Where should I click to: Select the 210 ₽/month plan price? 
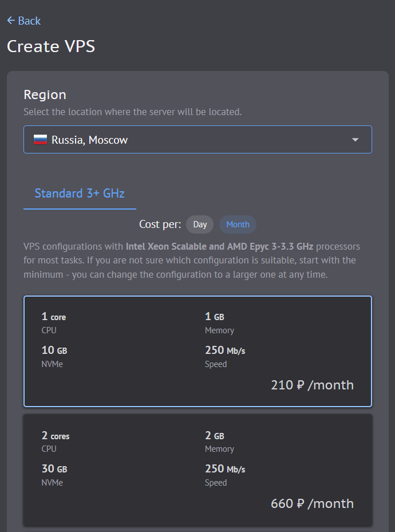[x=312, y=385]
